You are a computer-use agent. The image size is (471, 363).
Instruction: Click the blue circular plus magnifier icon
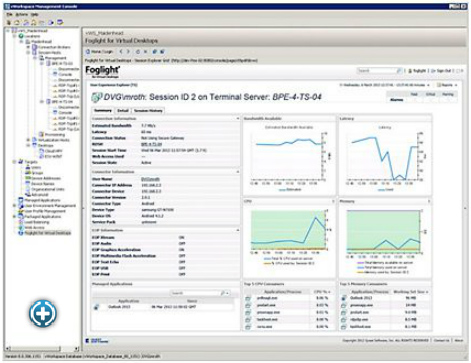pos(43,313)
